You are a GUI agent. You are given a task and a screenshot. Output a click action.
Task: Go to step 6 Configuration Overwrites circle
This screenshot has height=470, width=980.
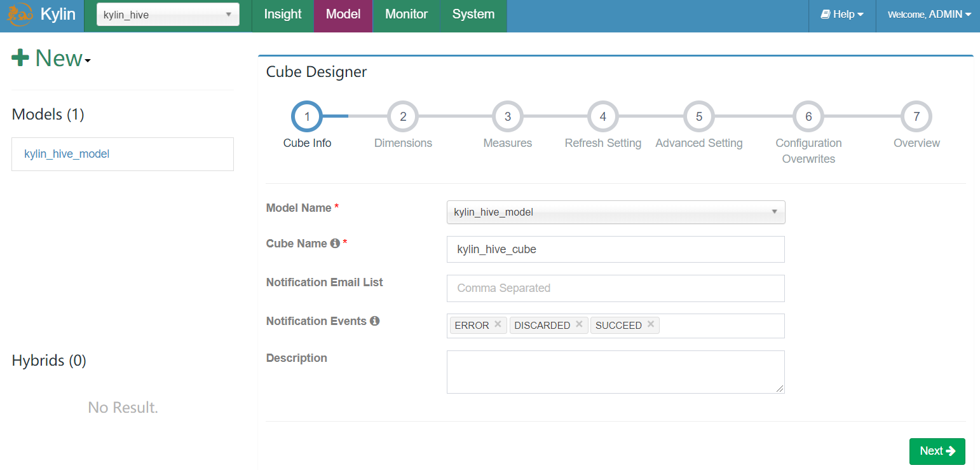click(808, 116)
